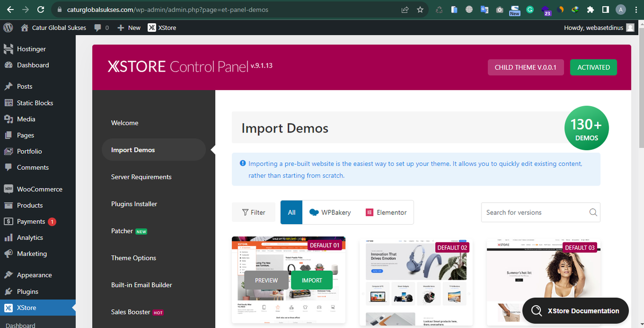The width and height of the screenshot is (644, 328).
Task: Open the demo Filter dropdown
Action: tap(254, 212)
